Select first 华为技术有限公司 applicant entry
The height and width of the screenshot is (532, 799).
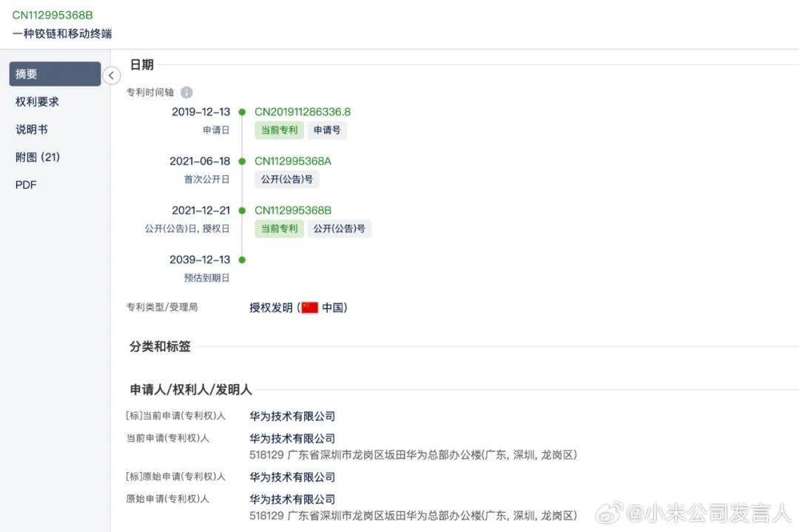coord(292,417)
